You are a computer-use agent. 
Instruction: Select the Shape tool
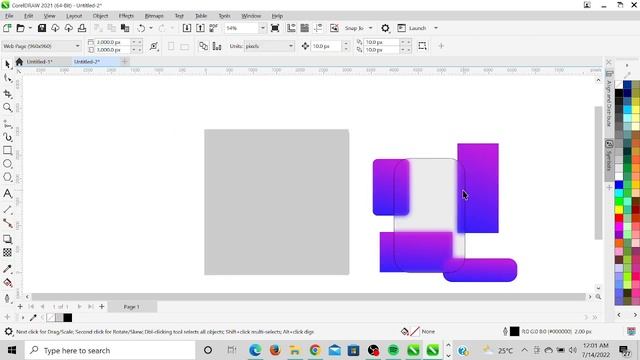(x=7, y=78)
